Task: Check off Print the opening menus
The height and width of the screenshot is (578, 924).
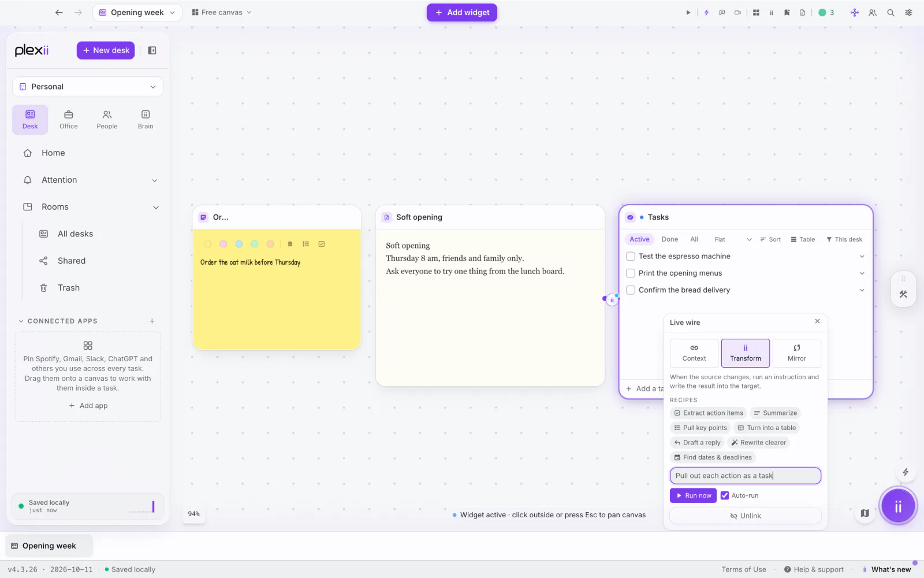Action: pos(631,273)
